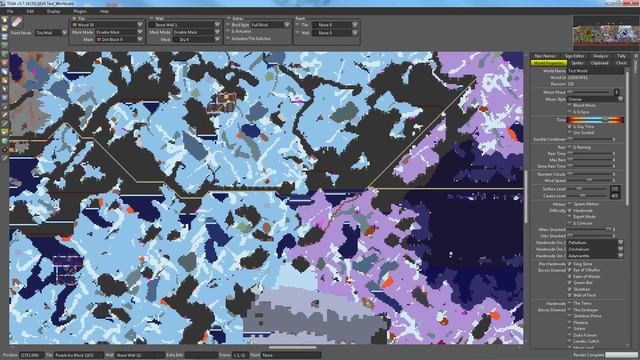Select the World Properties tab
This screenshot has height=360, width=640.
pos(549,63)
